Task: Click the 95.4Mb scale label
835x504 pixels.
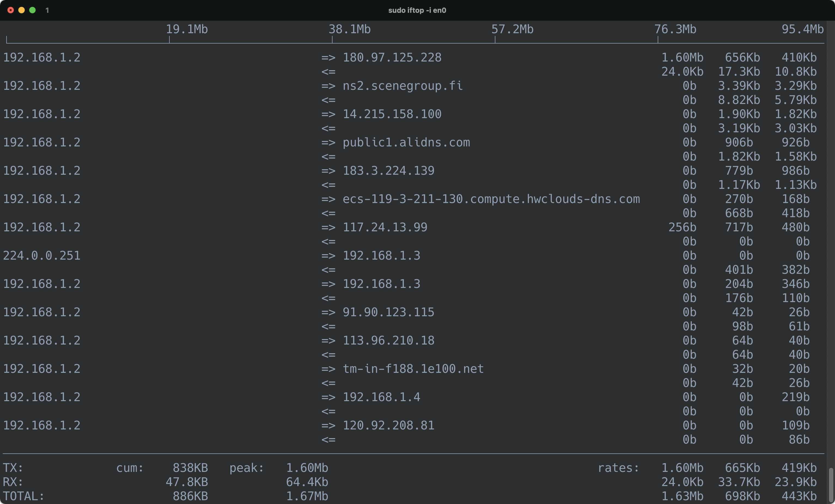Action: [803, 29]
